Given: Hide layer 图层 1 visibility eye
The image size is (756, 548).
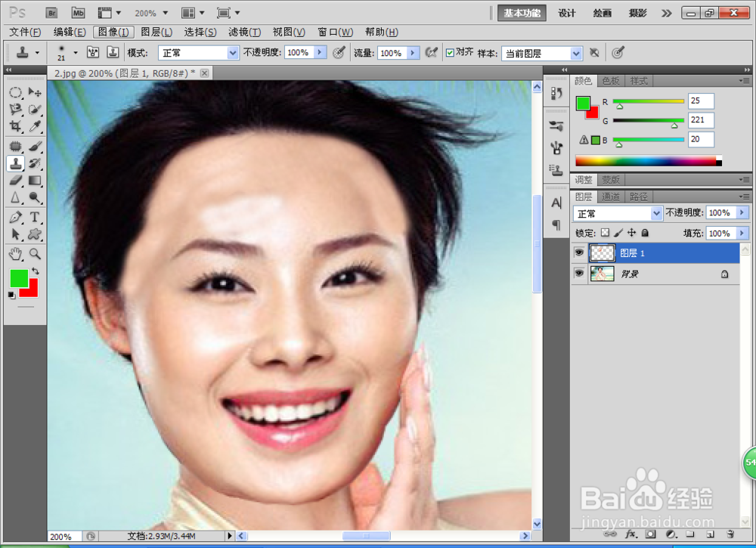Looking at the screenshot, I should click(579, 252).
